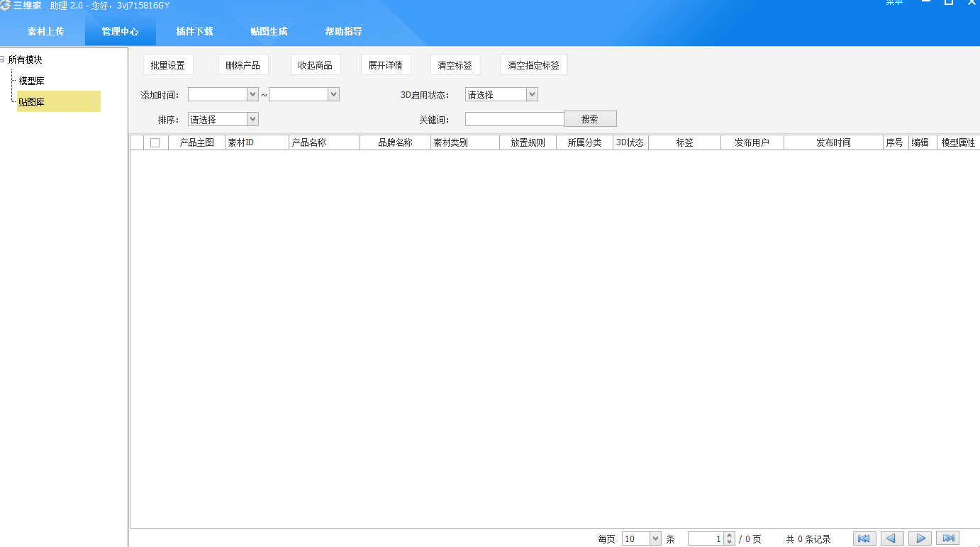Go to the 贴图生成 tab
The width and height of the screenshot is (980, 547).
click(x=269, y=31)
